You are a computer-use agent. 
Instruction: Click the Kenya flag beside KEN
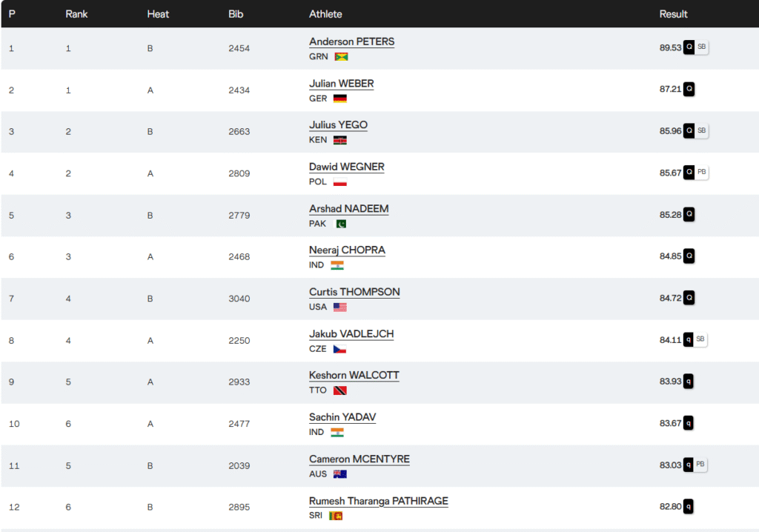coord(340,140)
